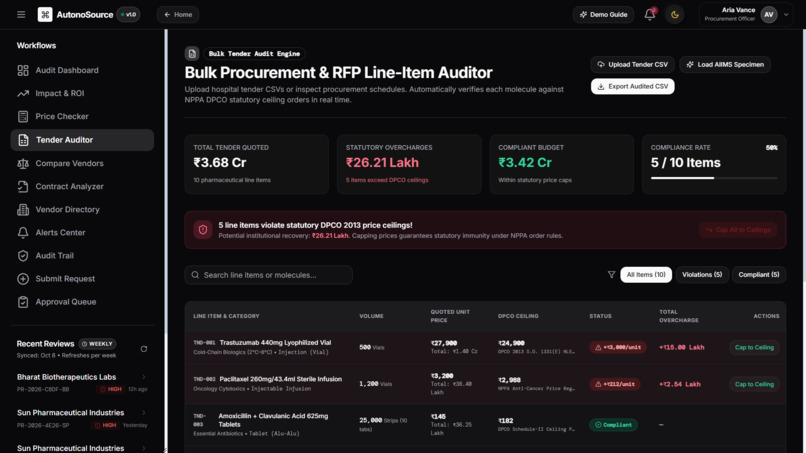This screenshot has width=806, height=453.
Task: Filter by Compliant (5)
Action: coord(759,275)
